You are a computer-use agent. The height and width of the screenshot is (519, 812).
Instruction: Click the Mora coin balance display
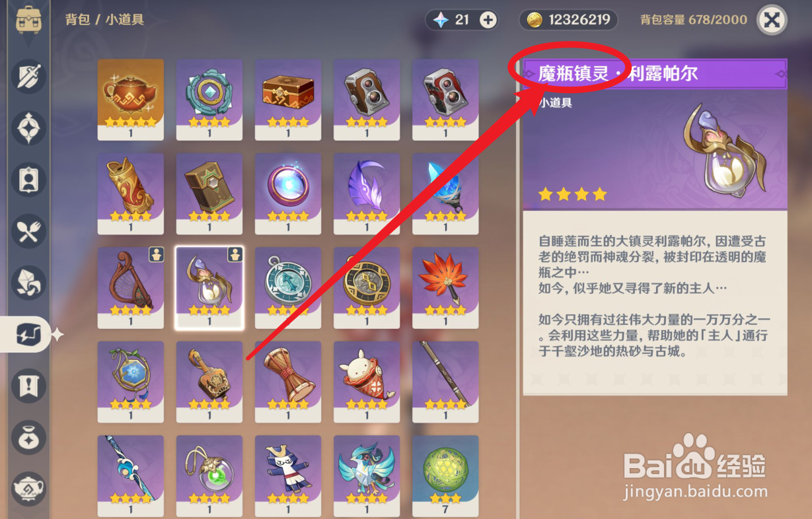click(x=568, y=20)
